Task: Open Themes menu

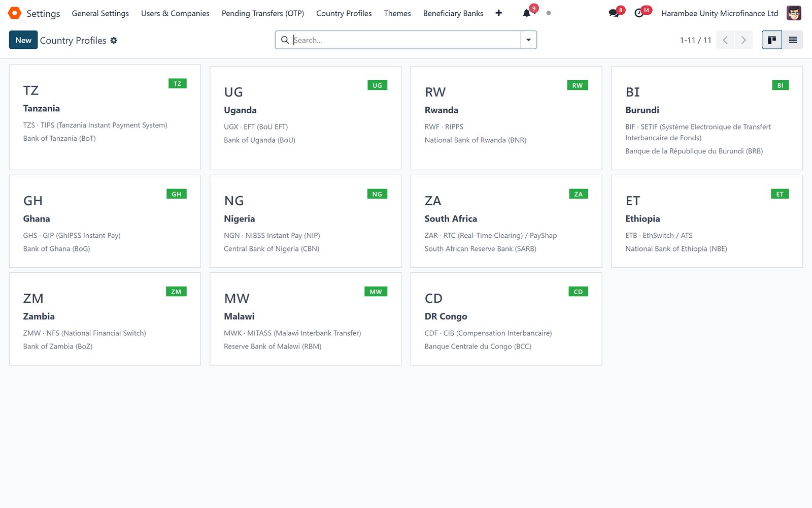Action: 397,13
